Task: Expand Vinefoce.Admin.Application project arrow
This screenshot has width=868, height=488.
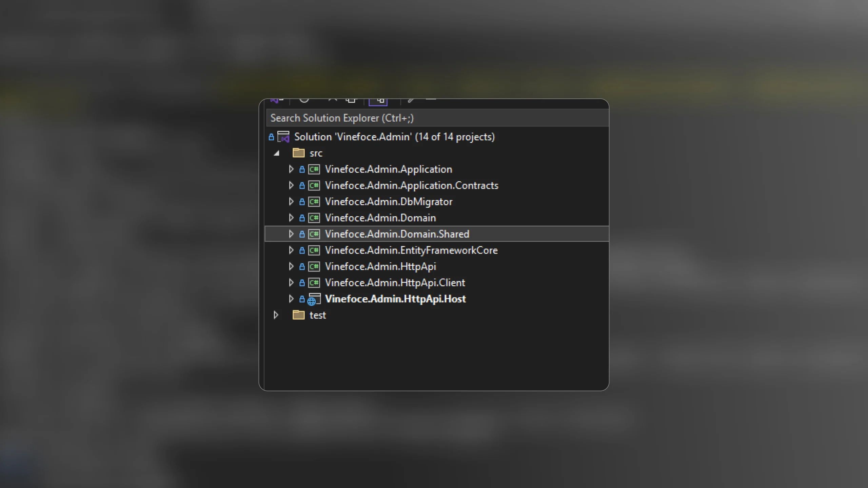Action: [x=291, y=169]
